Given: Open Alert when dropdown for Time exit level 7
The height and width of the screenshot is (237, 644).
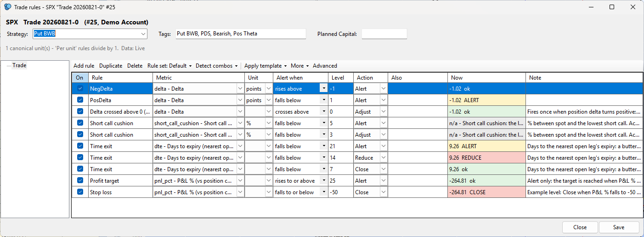Looking at the screenshot, I should click(323, 169).
